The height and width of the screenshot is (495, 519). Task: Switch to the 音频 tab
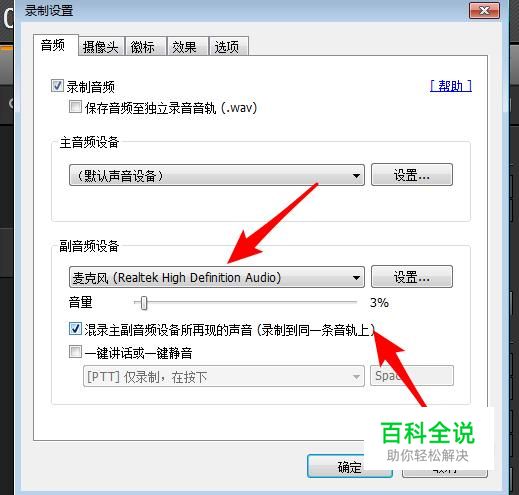pyautogui.click(x=55, y=45)
